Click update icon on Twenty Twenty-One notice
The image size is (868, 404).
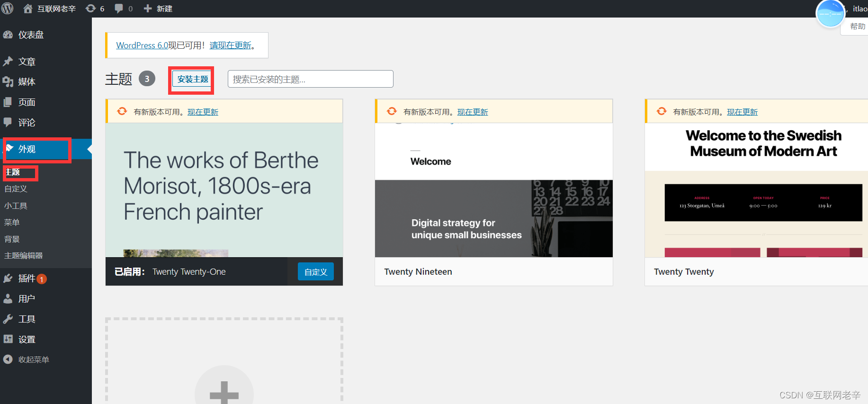(122, 111)
